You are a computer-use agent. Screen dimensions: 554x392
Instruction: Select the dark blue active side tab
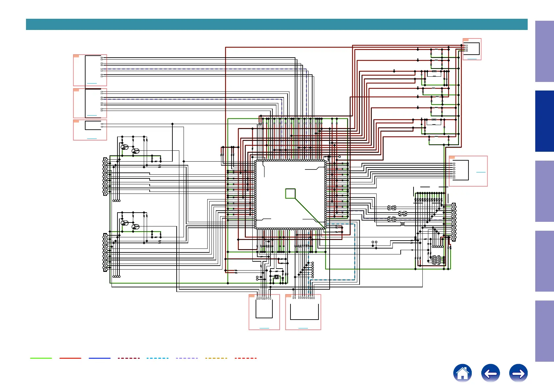pos(544,121)
